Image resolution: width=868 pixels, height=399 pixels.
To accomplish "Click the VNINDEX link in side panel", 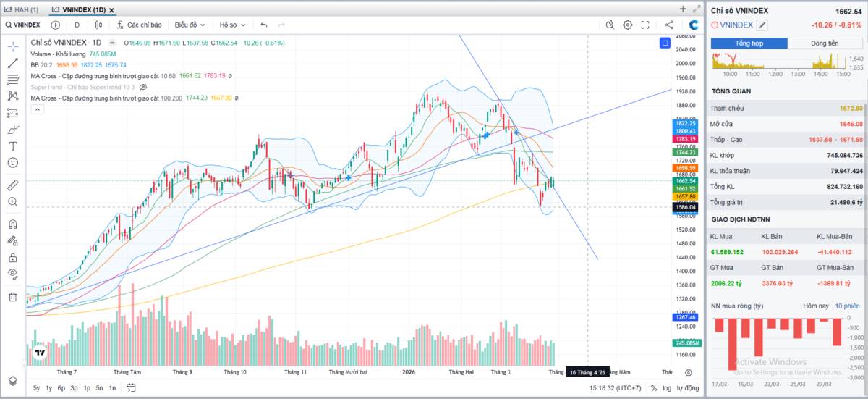I will [737, 25].
